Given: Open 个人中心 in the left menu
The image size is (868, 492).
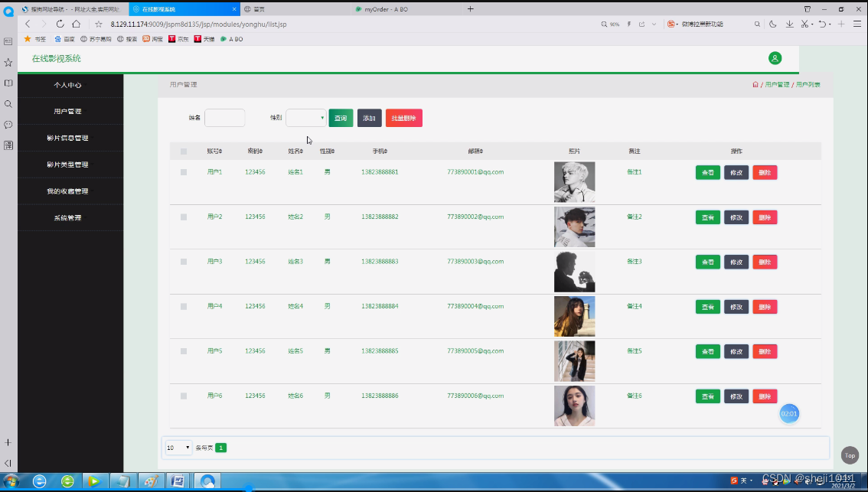Looking at the screenshot, I should tap(67, 85).
